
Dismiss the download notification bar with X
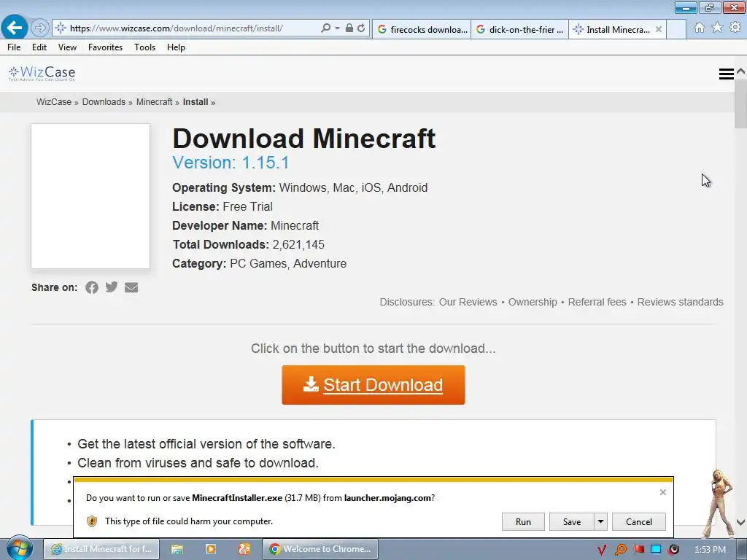coord(662,492)
